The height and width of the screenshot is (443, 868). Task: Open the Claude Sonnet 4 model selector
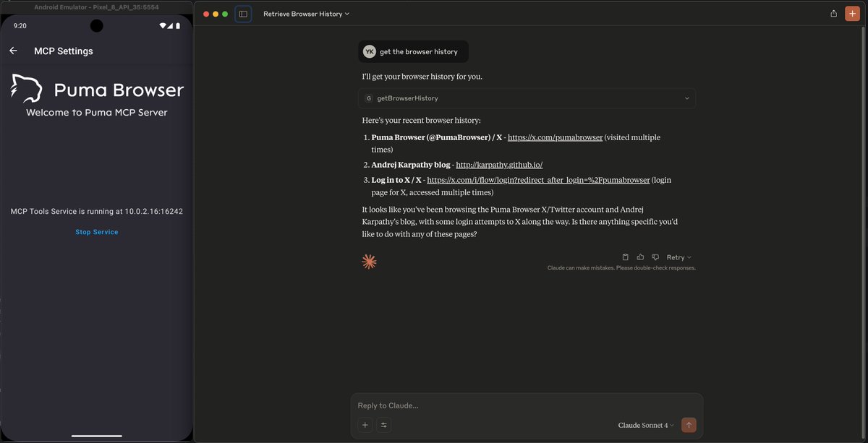(x=646, y=425)
